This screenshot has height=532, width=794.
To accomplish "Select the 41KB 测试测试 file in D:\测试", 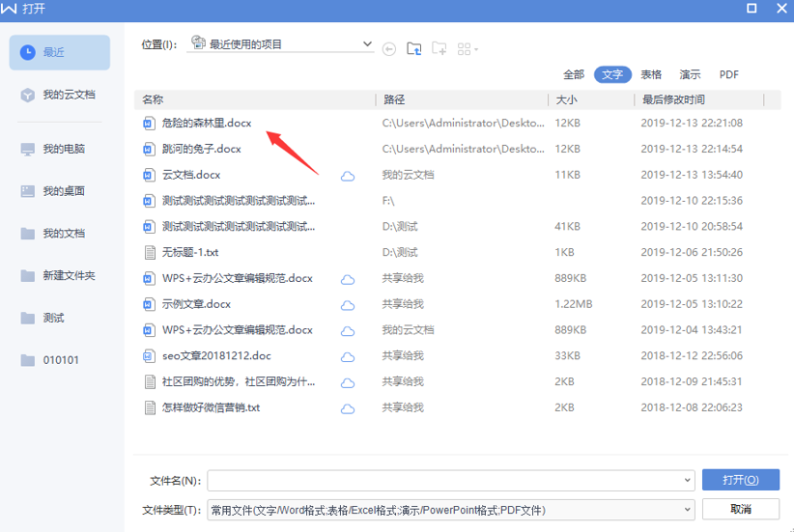I will click(x=239, y=226).
